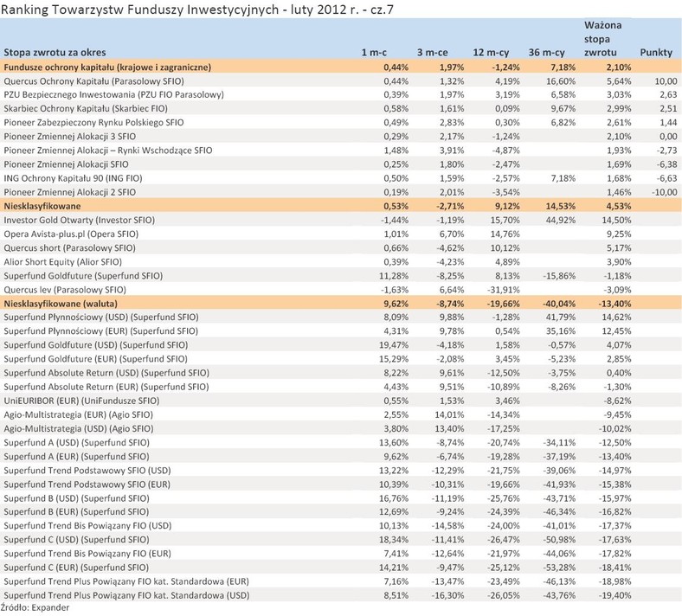Viewport: 682px width, 616px height.
Task: Click the 'Niesklasyfikowane' group header without waluta
Action: coord(341,206)
